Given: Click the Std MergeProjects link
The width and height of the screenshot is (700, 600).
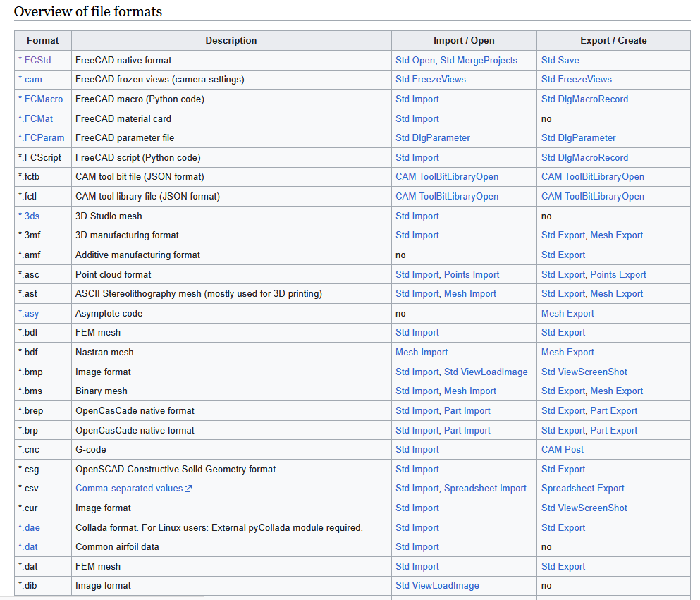Looking at the screenshot, I should [479, 60].
